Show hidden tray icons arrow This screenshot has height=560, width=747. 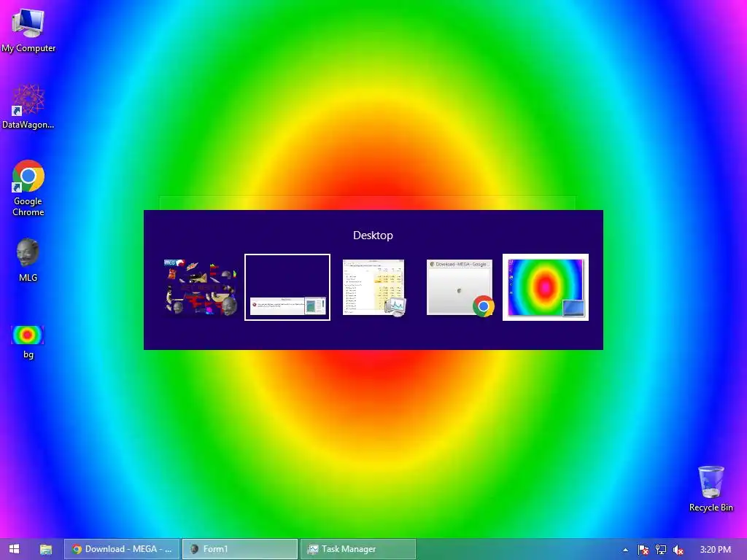coord(625,550)
